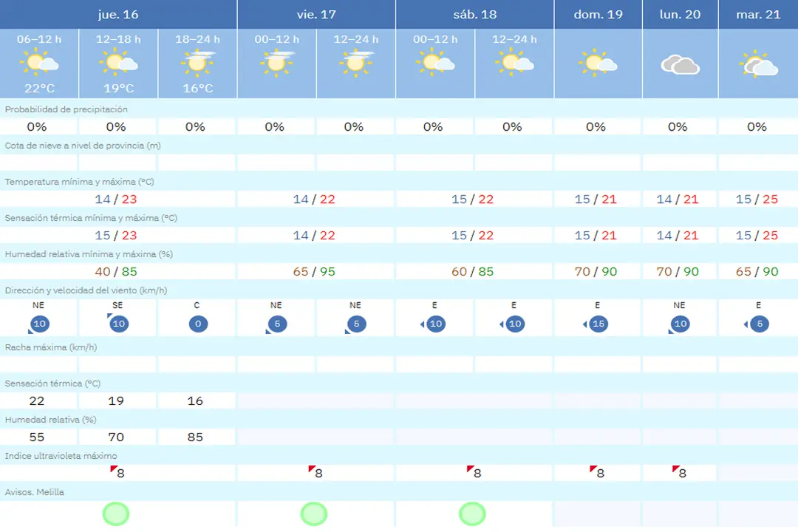Screen dimensions: 798x532
Task: Click the partly sunny icon for dom. 19
Action: tap(598, 64)
